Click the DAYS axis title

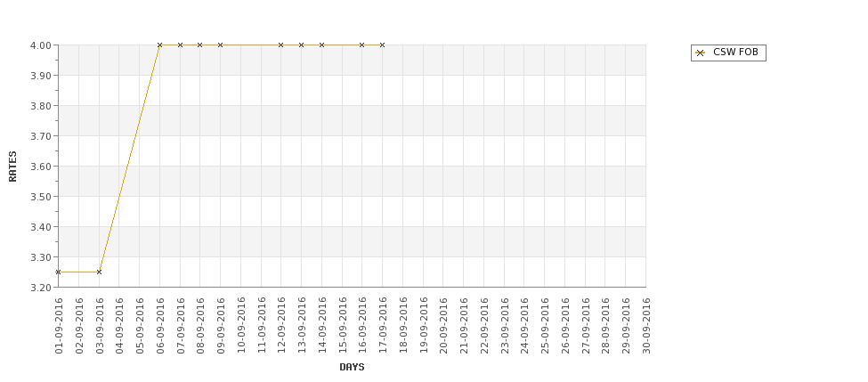point(352,367)
